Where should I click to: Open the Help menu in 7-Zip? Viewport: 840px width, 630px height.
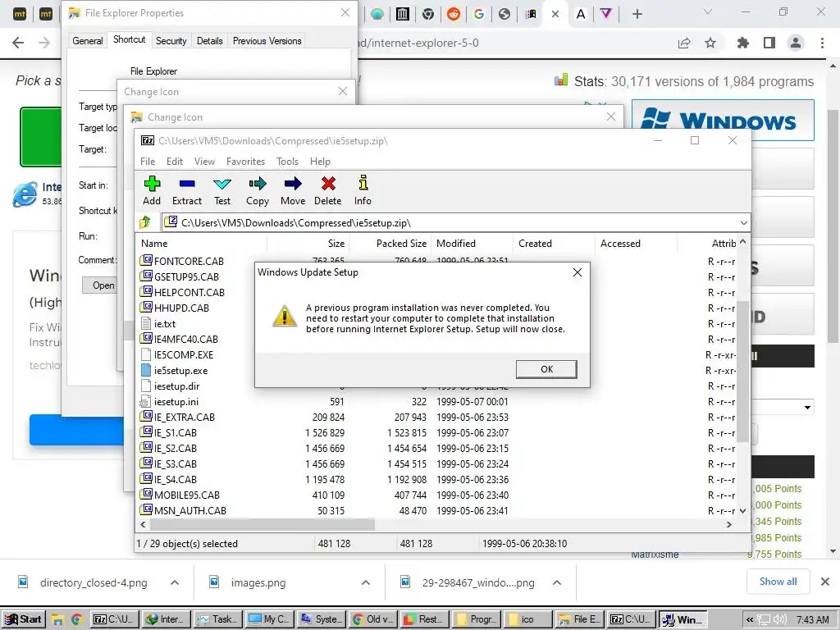[320, 162]
